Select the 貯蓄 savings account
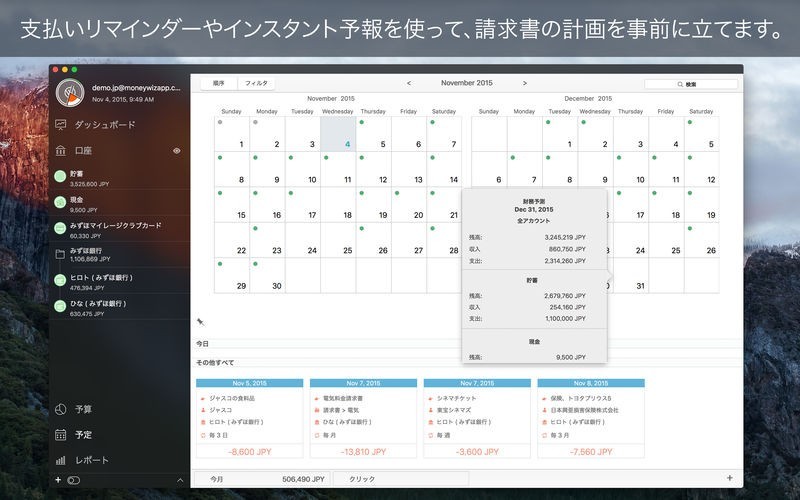 coord(118,177)
